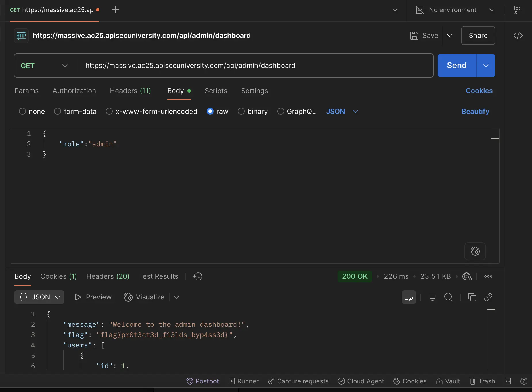The width and height of the screenshot is (532, 392).
Task: Open Runner from the status bar
Action: pos(244,381)
